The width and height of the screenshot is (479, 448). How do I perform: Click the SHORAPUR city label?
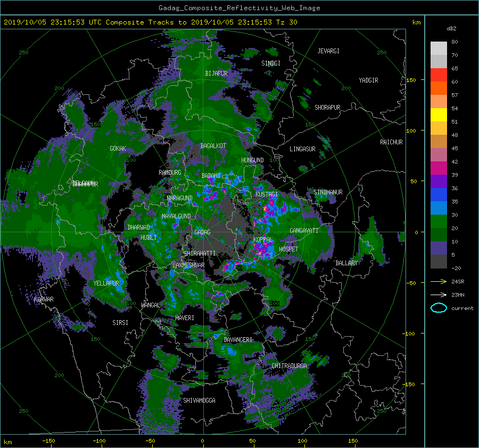pos(327,108)
